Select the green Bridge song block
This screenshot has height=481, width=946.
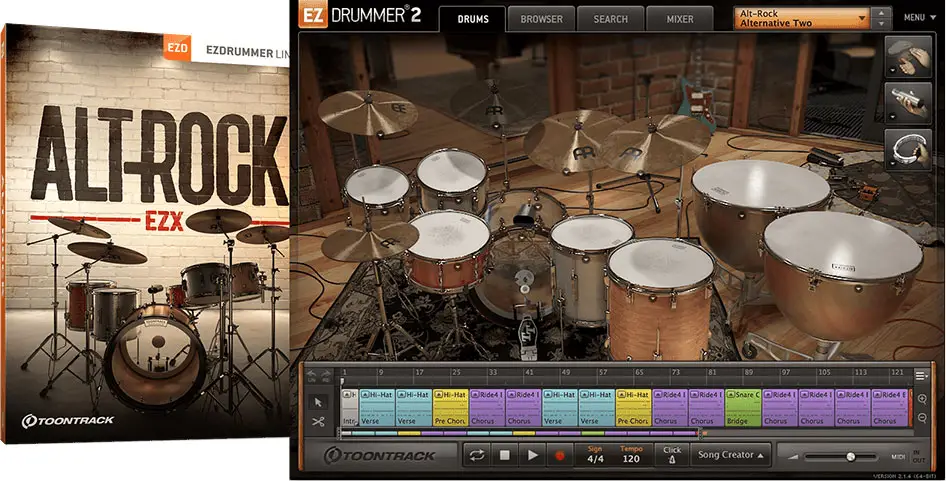click(x=743, y=407)
